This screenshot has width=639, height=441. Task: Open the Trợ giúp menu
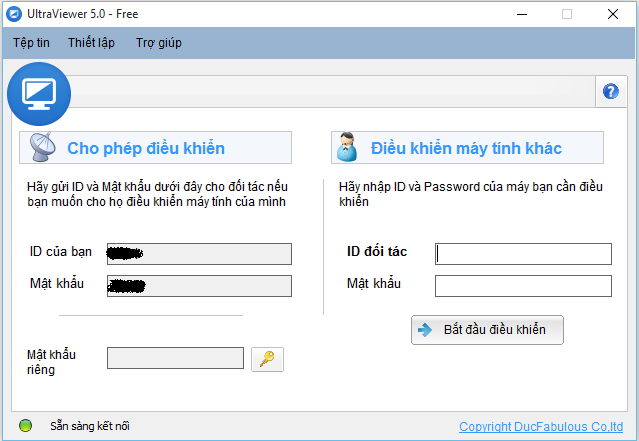pos(159,43)
